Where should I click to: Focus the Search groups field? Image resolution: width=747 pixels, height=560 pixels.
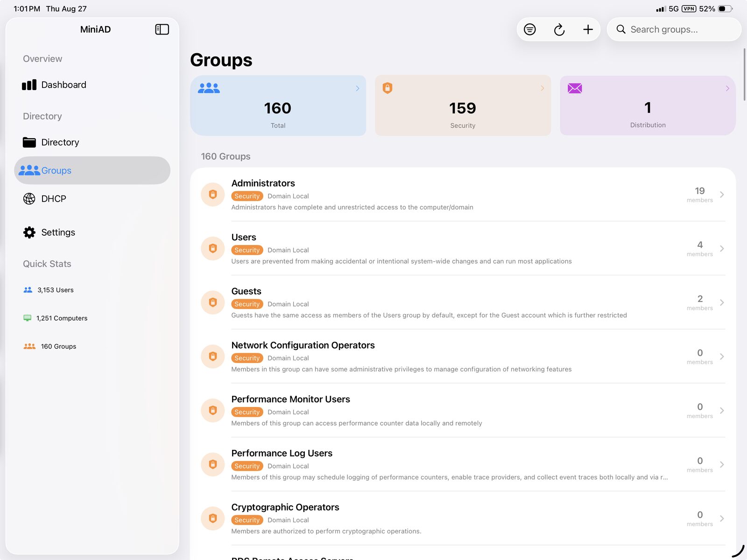click(x=674, y=29)
